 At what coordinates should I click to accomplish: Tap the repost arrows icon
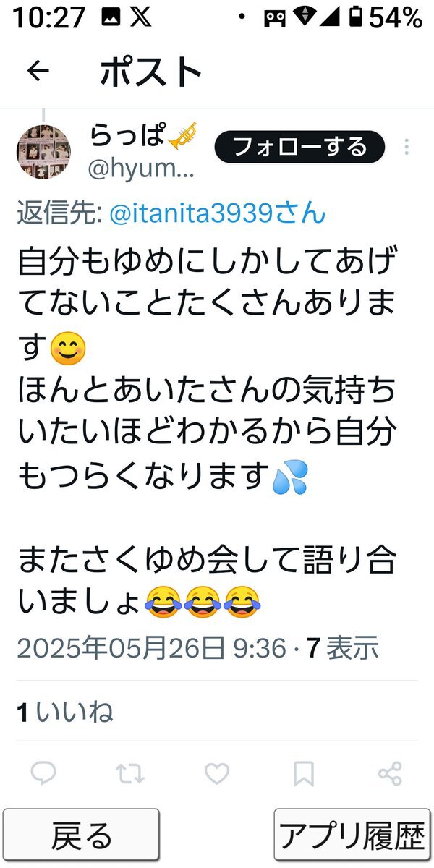[130, 774]
